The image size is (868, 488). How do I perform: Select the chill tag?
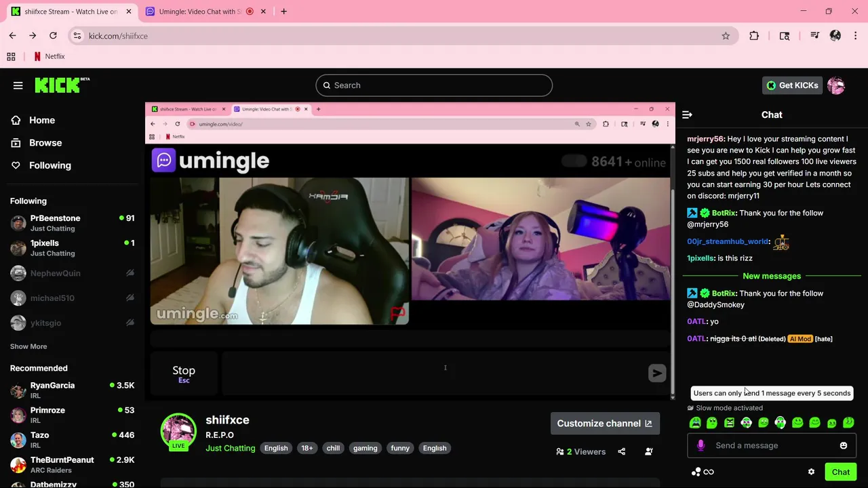tap(333, 448)
